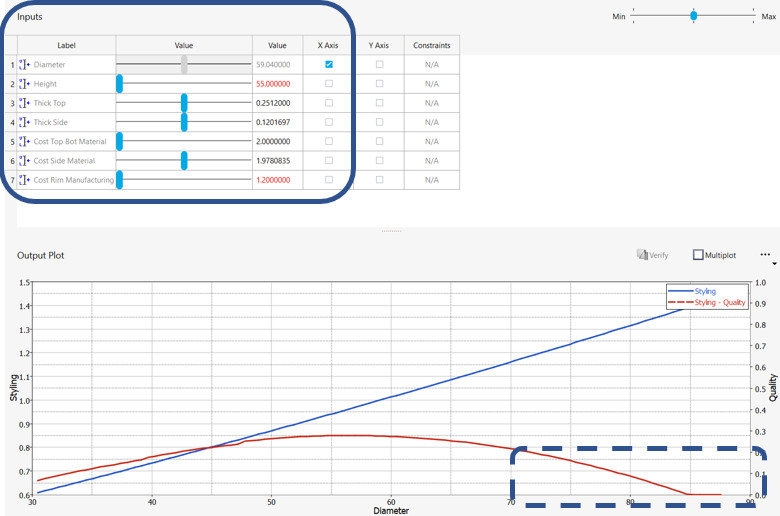Click the Thick Top variable icon
This screenshot has width=780, height=516.
[x=25, y=103]
